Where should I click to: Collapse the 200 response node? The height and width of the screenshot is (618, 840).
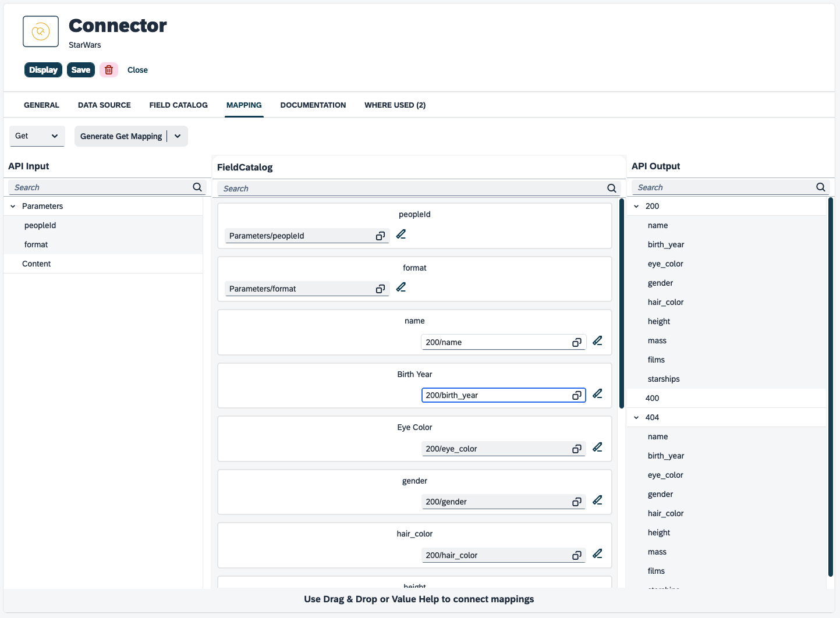click(636, 207)
